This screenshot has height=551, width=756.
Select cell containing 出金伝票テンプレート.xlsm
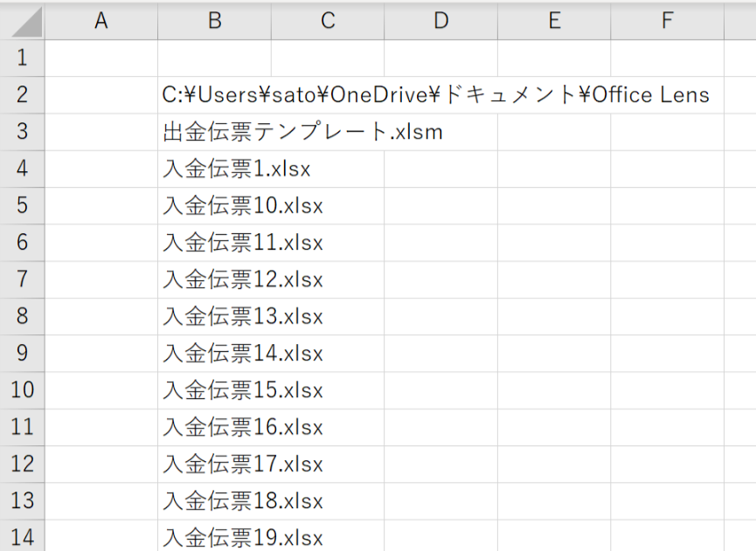[x=214, y=132]
